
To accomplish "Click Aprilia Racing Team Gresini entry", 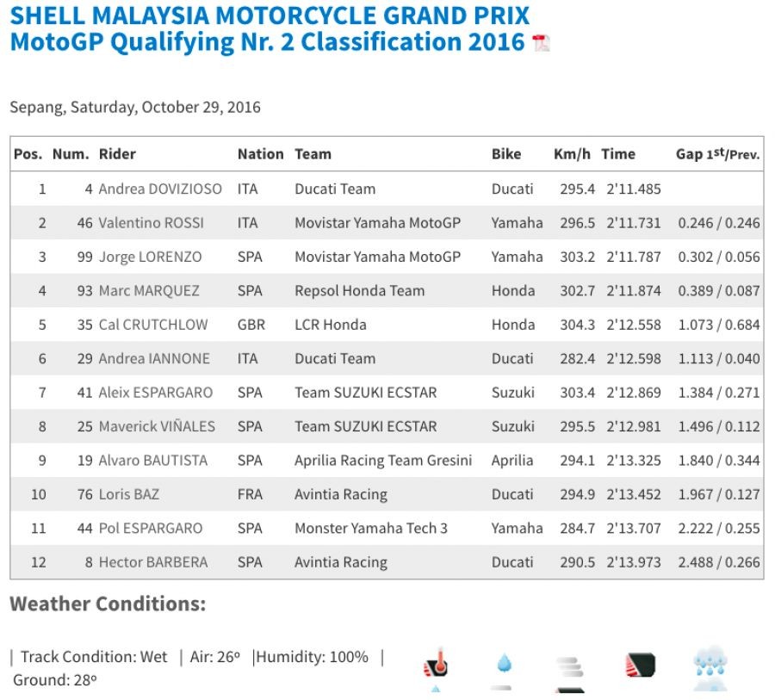I will (x=383, y=461).
